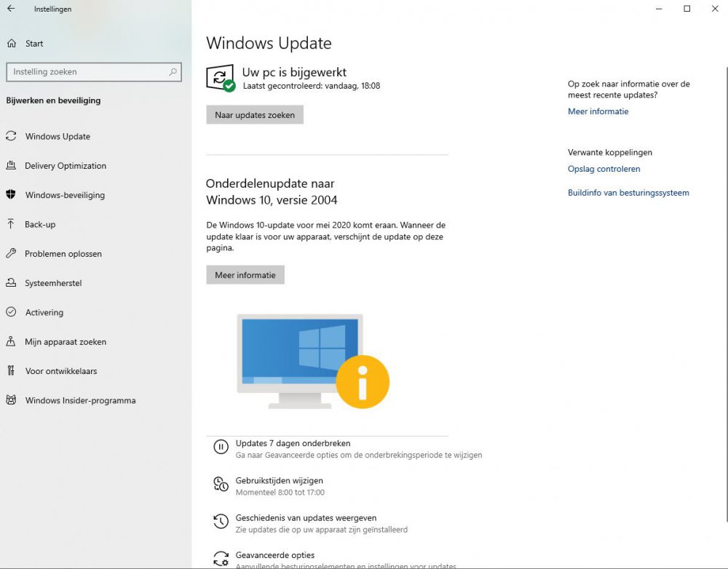Click the Windows-beveiliging shield icon

click(x=11, y=194)
